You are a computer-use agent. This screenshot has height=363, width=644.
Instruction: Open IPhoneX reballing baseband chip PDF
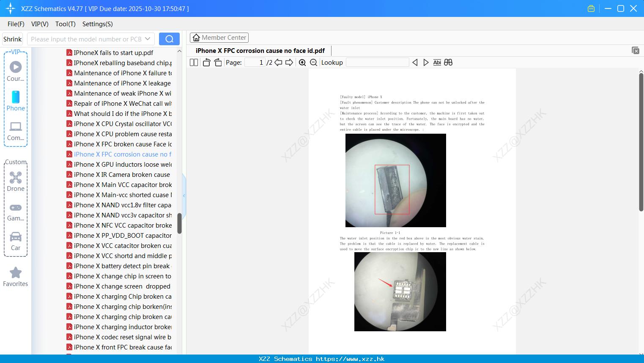(123, 63)
